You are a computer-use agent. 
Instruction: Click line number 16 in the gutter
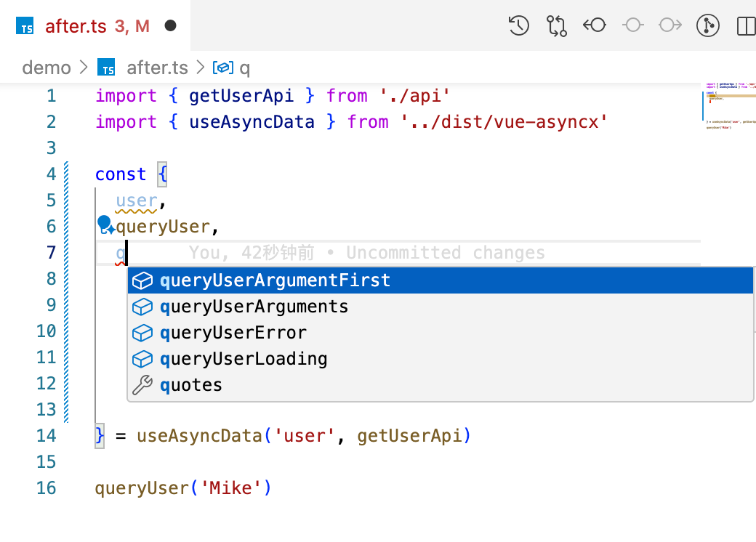pyautogui.click(x=46, y=488)
